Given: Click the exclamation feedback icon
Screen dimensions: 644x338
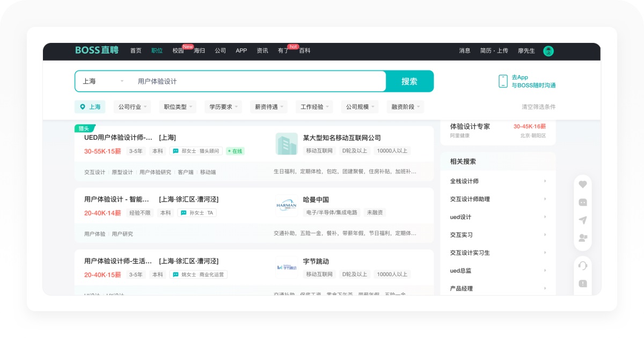Looking at the screenshot, I should [583, 283].
